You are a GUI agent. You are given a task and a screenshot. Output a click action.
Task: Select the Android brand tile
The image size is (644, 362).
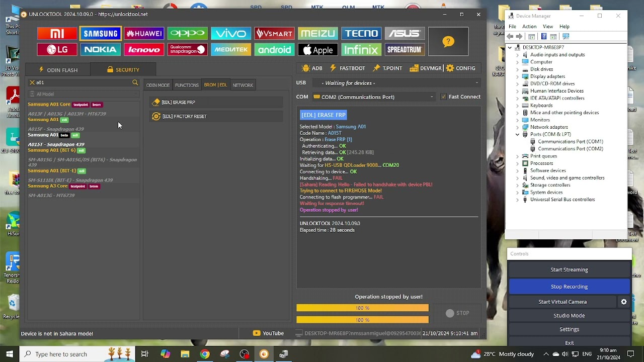[274, 50]
